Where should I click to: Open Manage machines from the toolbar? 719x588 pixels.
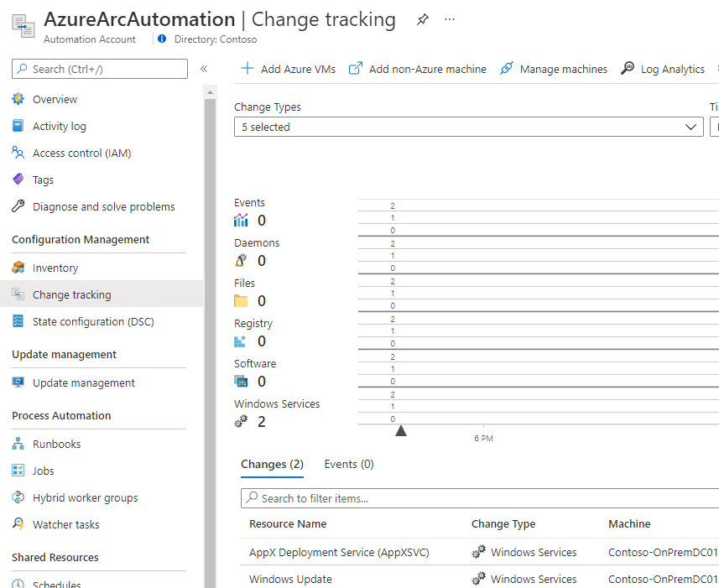click(x=553, y=69)
